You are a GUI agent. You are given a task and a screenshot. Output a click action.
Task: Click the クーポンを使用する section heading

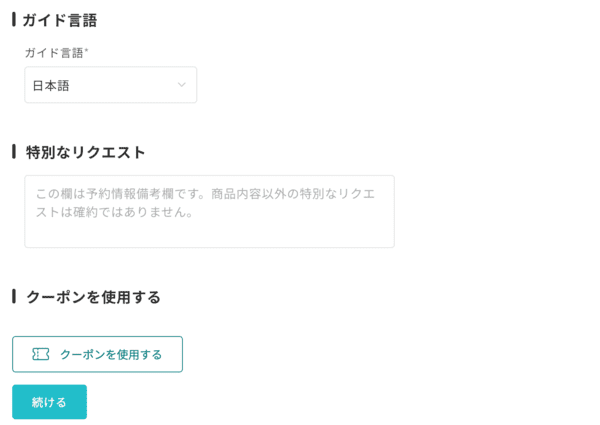point(93,297)
